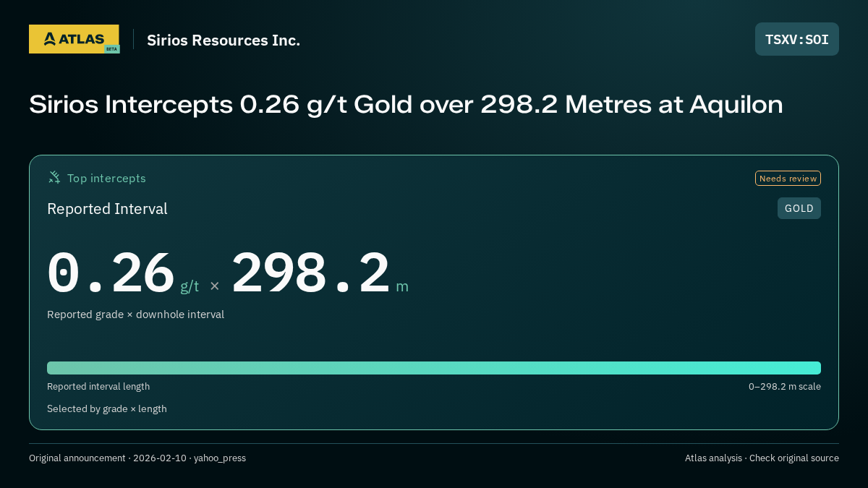Screen dimensions: 868x488
Task: Click the reported interval length progress bar
Action: 434,368
